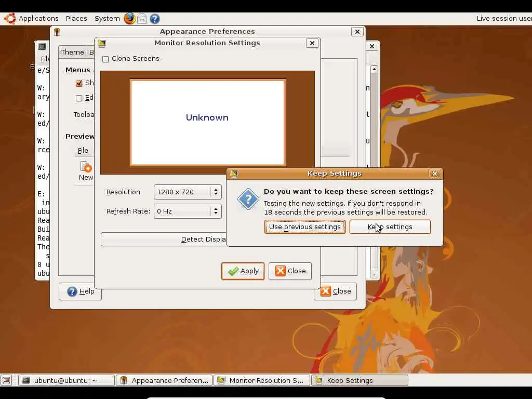The image size is (532, 399).
Task: Open the mail envelope icon in panel
Action: 142,18
